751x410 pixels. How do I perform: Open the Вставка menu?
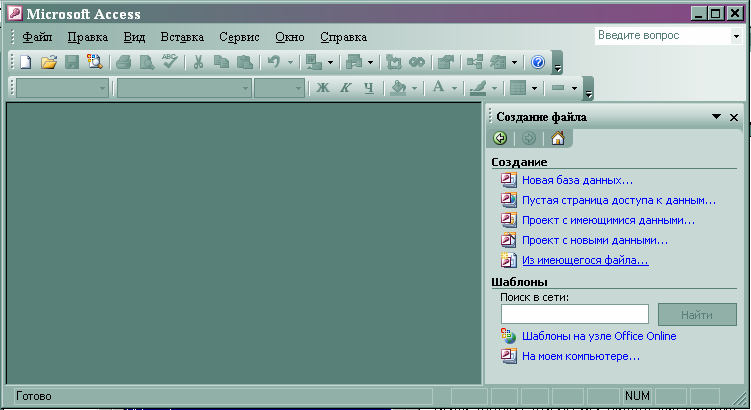tap(182, 37)
